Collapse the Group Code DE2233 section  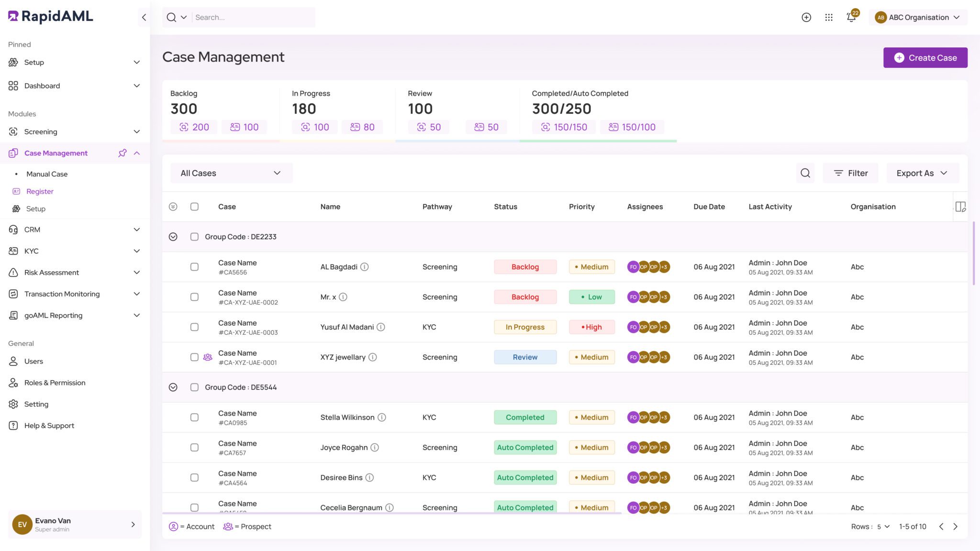(x=173, y=236)
